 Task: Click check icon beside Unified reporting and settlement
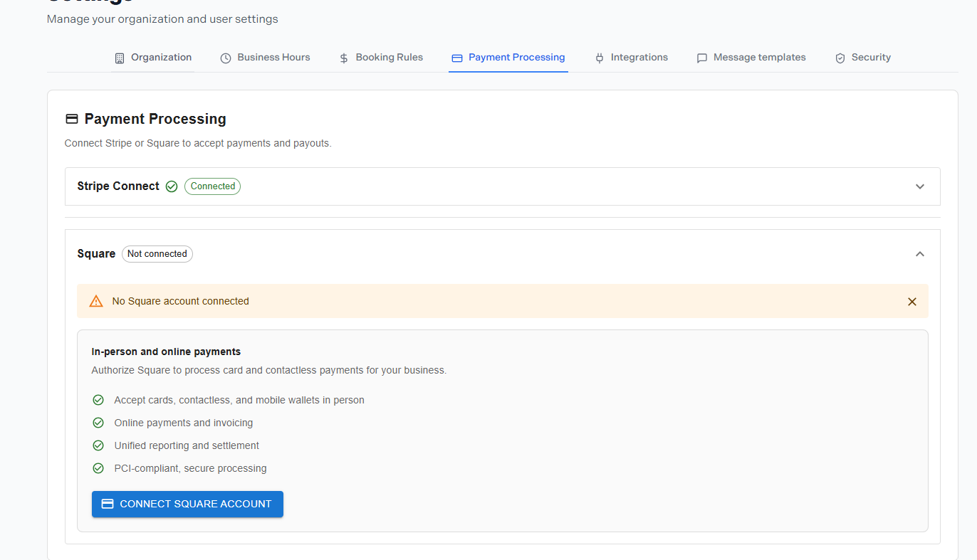[x=98, y=445]
